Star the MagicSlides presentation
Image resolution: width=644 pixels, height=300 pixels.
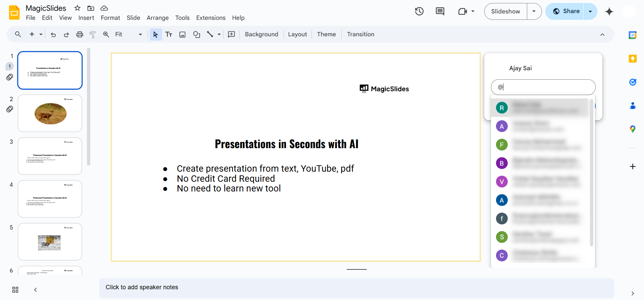[78, 8]
